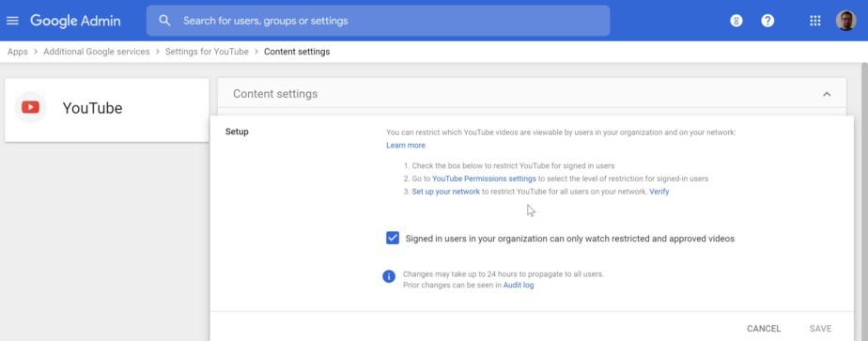Click the Content settings breadcrumb

click(297, 52)
